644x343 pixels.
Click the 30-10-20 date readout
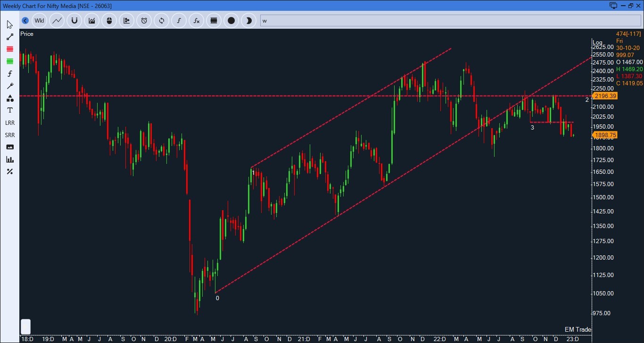628,48
